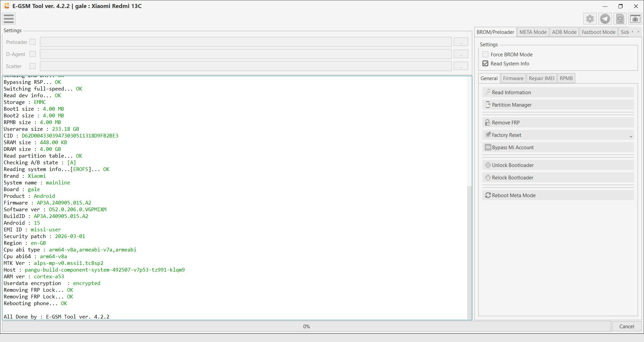Image resolution: width=644 pixels, height=342 pixels.
Task: Click the Partition Manager icon
Action: click(x=488, y=105)
